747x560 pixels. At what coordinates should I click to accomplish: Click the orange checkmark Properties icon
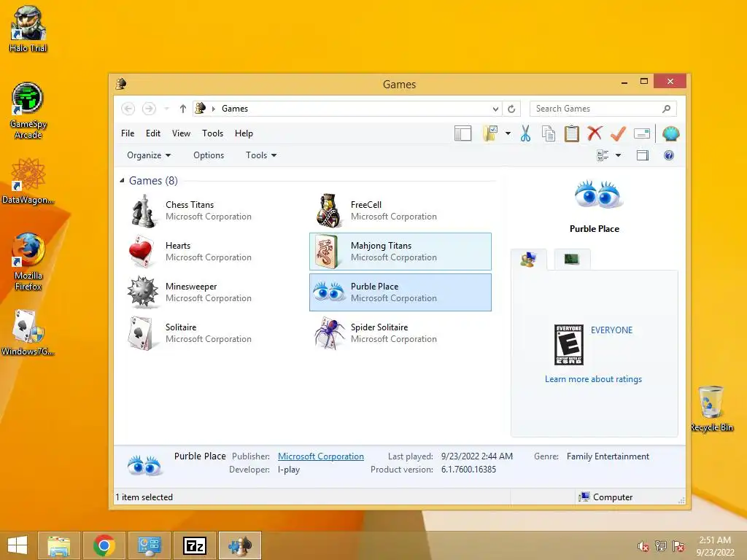(x=618, y=134)
